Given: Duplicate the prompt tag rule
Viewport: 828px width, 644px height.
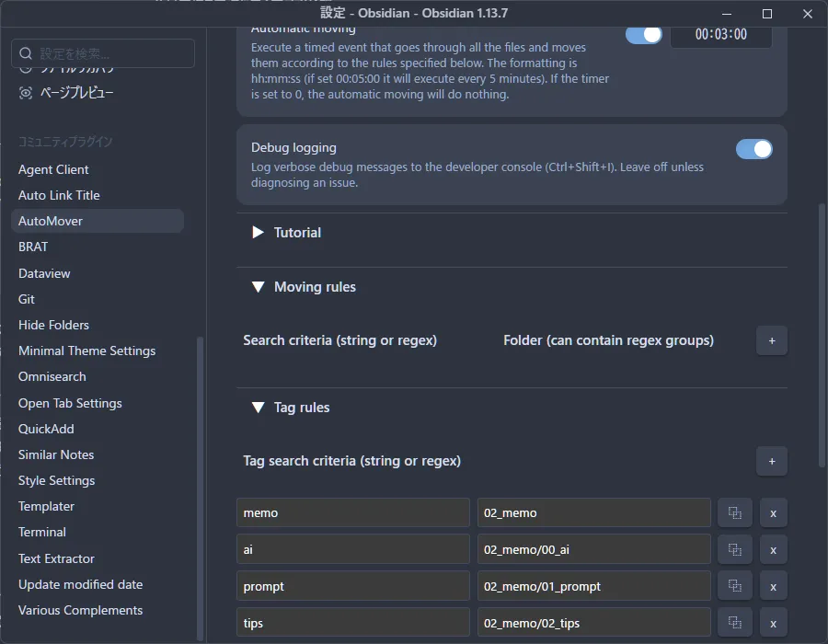Looking at the screenshot, I should (734, 586).
